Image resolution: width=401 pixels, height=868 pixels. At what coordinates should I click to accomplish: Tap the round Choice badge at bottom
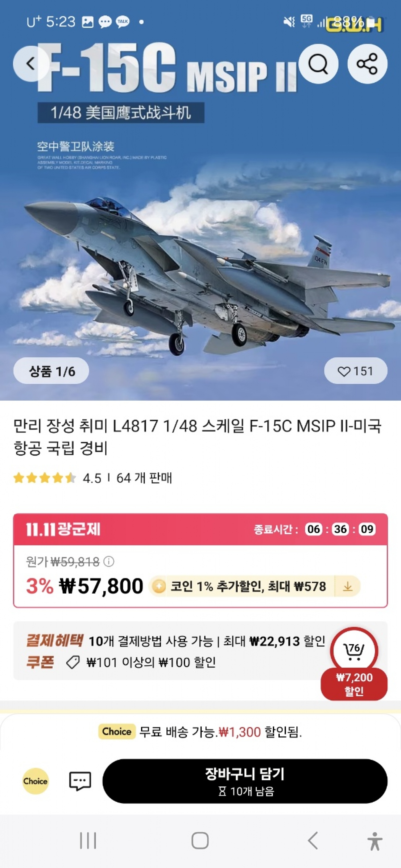pyautogui.click(x=35, y=781)
